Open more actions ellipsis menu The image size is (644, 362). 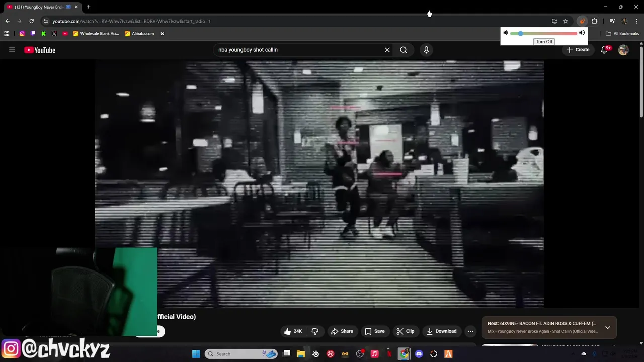pos(470,331)
